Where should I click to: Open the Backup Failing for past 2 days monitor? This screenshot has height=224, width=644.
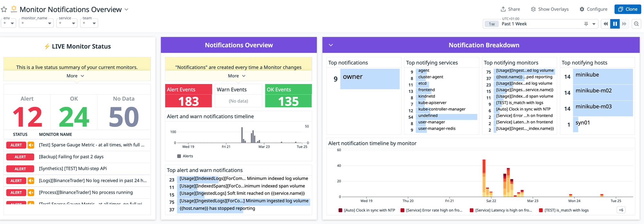coord(71,157)
